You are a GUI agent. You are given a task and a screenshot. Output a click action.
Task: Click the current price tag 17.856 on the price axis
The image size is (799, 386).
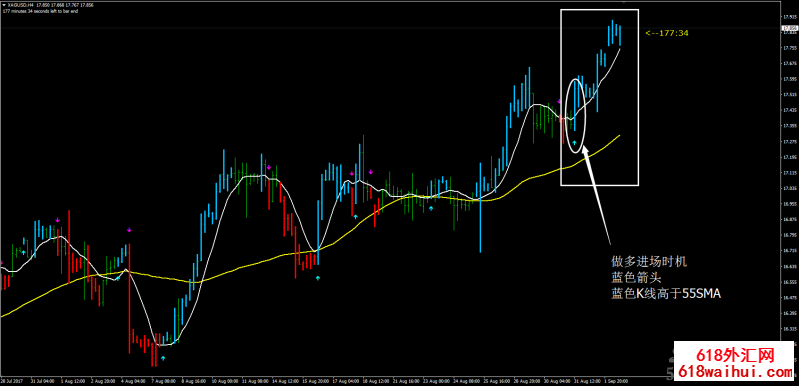tap(790, 28)
